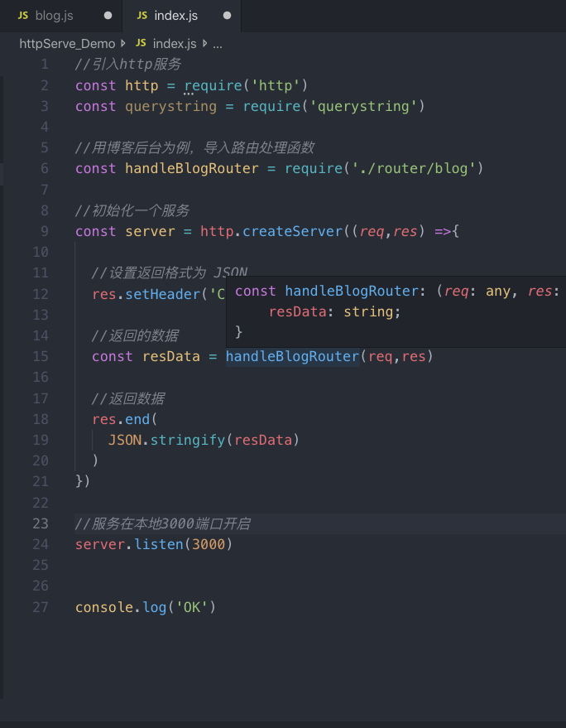Click the breadcrumb JS file icon
The image size is (566, 728).
pos(141,43)
